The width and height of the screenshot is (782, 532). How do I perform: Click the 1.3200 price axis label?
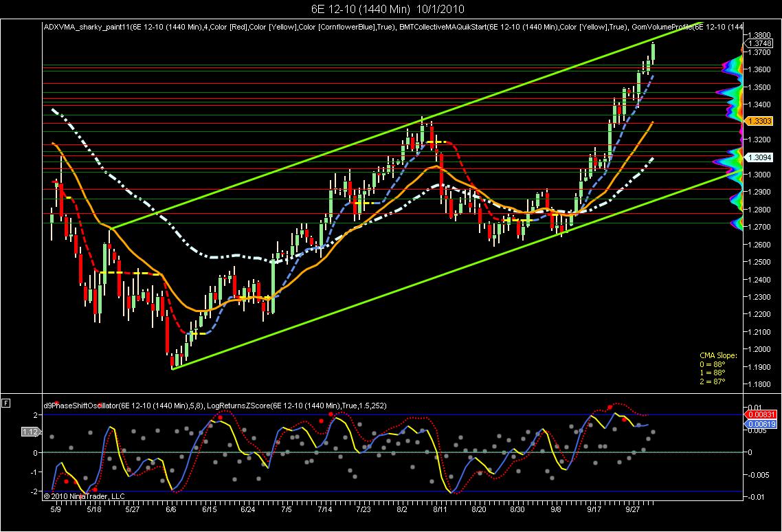(759, 140)
